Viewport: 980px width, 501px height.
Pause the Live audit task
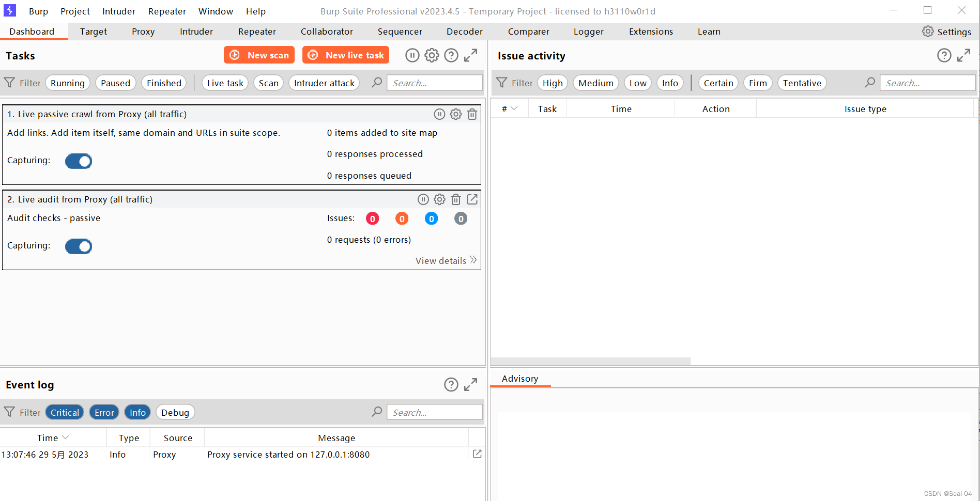pos(423,199)
